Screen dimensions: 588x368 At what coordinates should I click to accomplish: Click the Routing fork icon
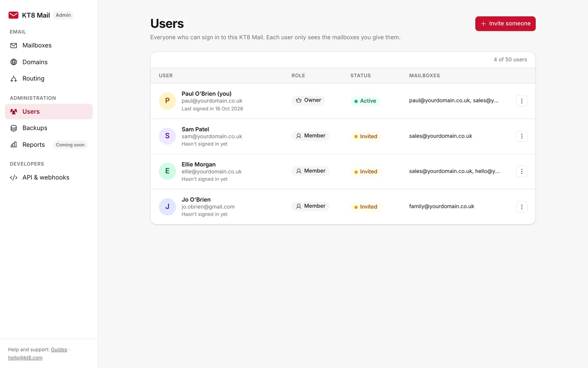14,78
